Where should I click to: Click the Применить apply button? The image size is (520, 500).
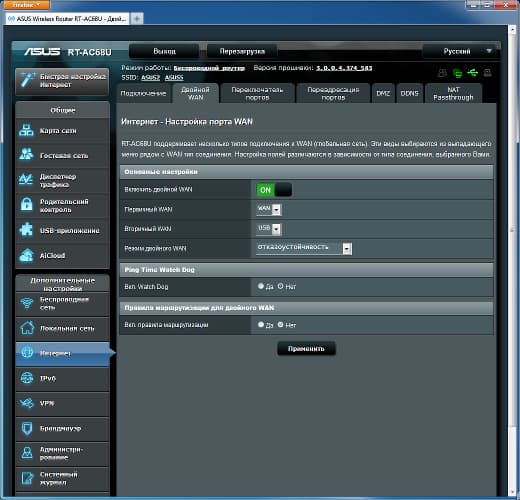tap(306, 349)
